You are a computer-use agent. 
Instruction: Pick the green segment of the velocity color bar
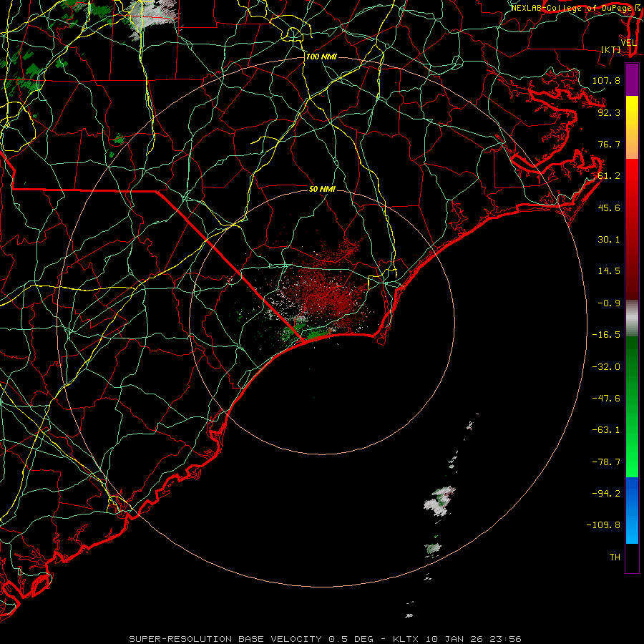pos(632,406)
